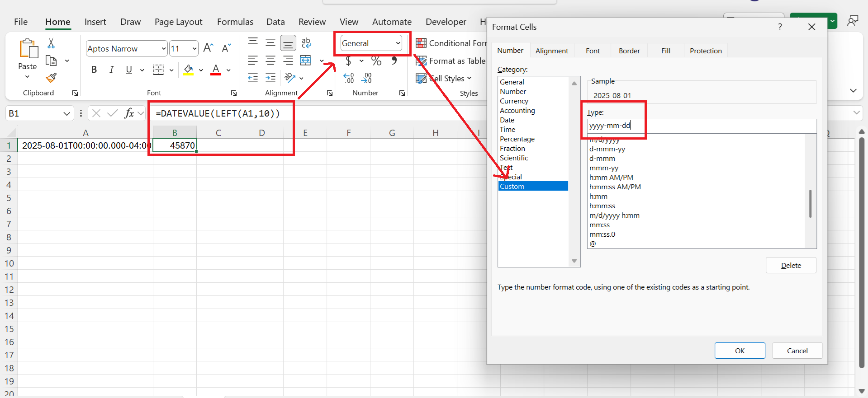Screen dimensions: 868x398
Task: Open the Font dialog launcher
Action: (234, 93)
